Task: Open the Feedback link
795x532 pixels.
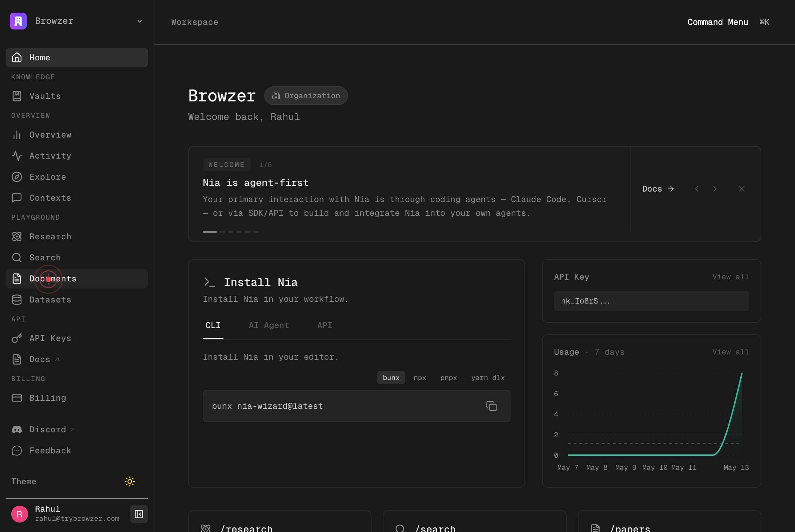Action: click(77, 451)
